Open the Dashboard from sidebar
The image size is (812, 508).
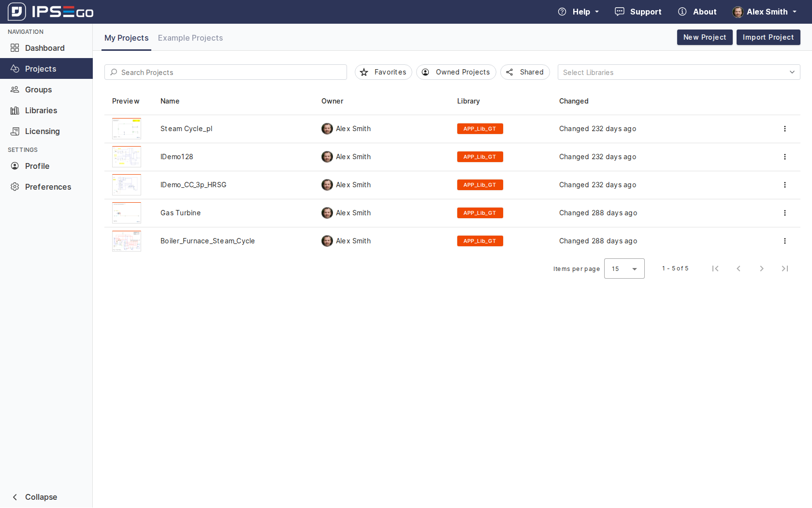tap(44, 48)
